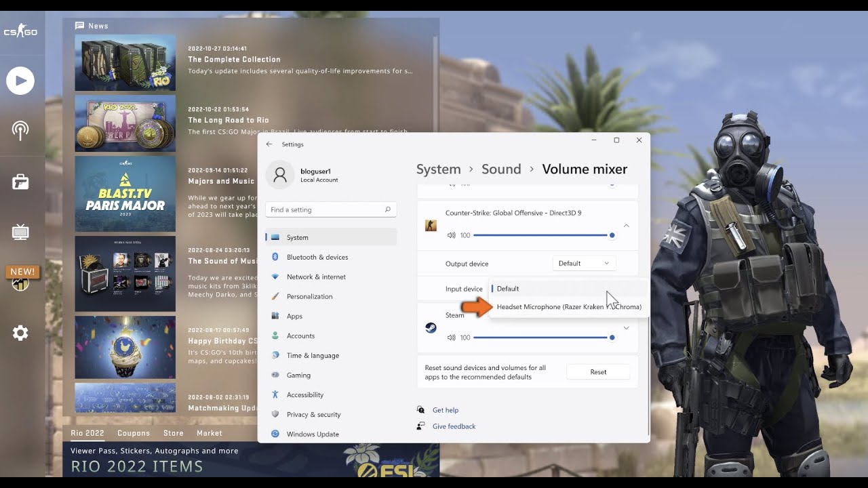Image resolution: width=868 pixels, height=488 pixels.
Task: Select Headset Microphone (Razer Kraken) input option
Action: [568, 307]
